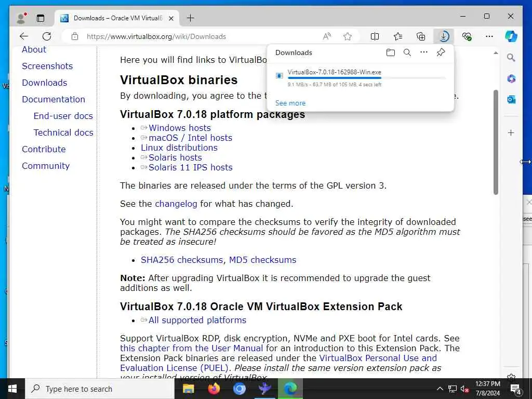
Task: Open Documentation navigation link
Action: pos(54,99)
